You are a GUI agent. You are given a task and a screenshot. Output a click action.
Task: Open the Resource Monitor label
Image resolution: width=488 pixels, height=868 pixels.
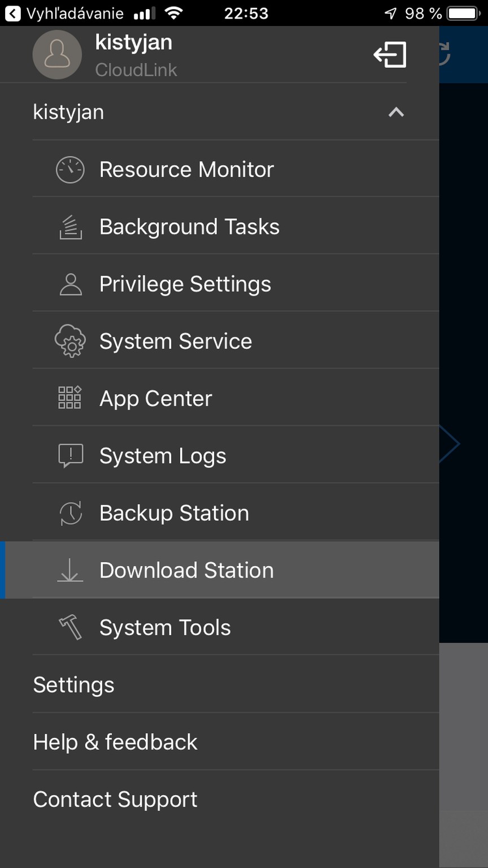tap(186, 170)
